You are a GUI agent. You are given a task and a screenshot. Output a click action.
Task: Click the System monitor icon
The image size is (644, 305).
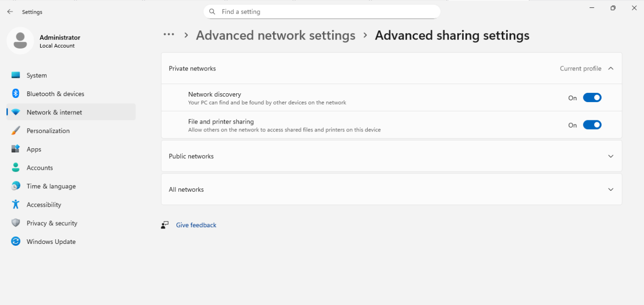click(x=16, y=75)
